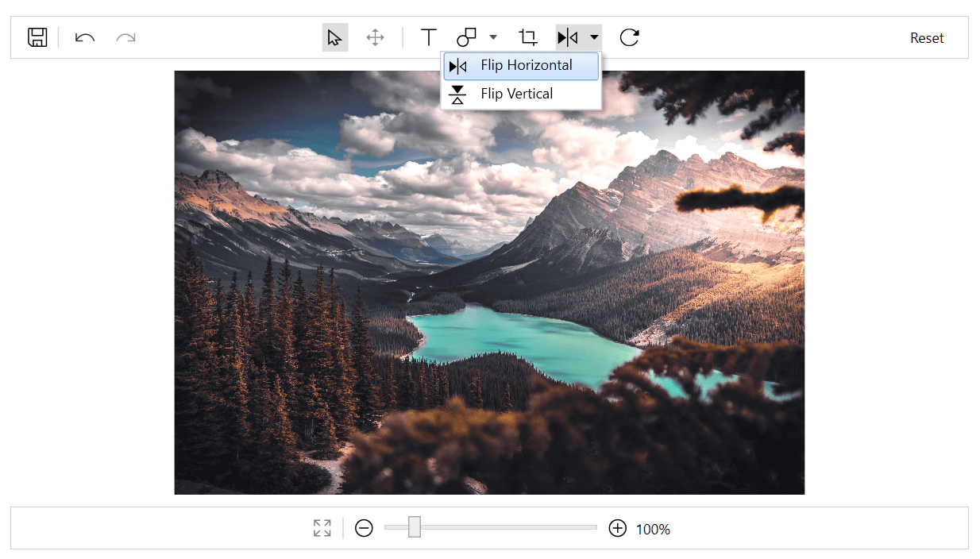Rotate the image clockwise
The image size is (980, 559).
tap(629, 37)
